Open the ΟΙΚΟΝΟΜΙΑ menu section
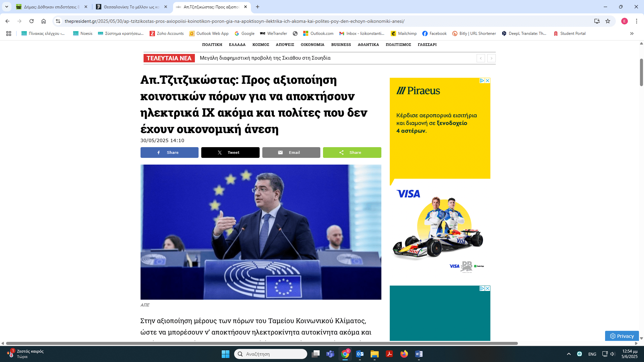The height and width of the screenshot is (362, 644). click(312, 45)
